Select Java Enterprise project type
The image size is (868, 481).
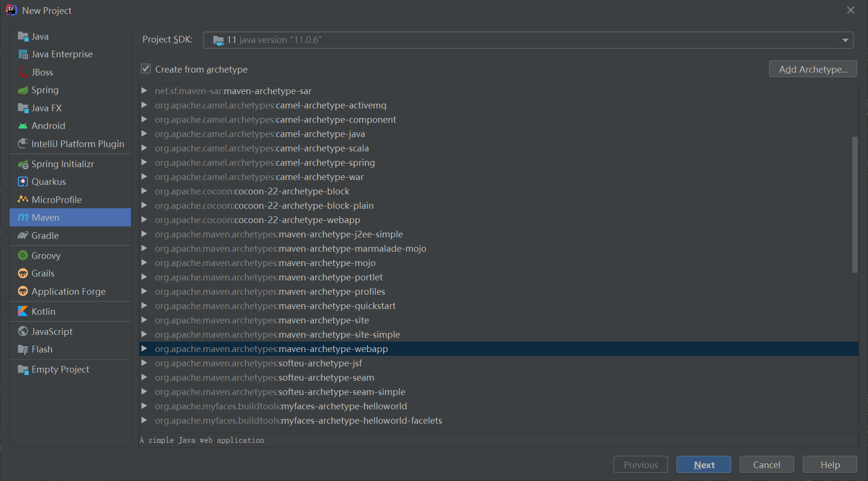70,54
